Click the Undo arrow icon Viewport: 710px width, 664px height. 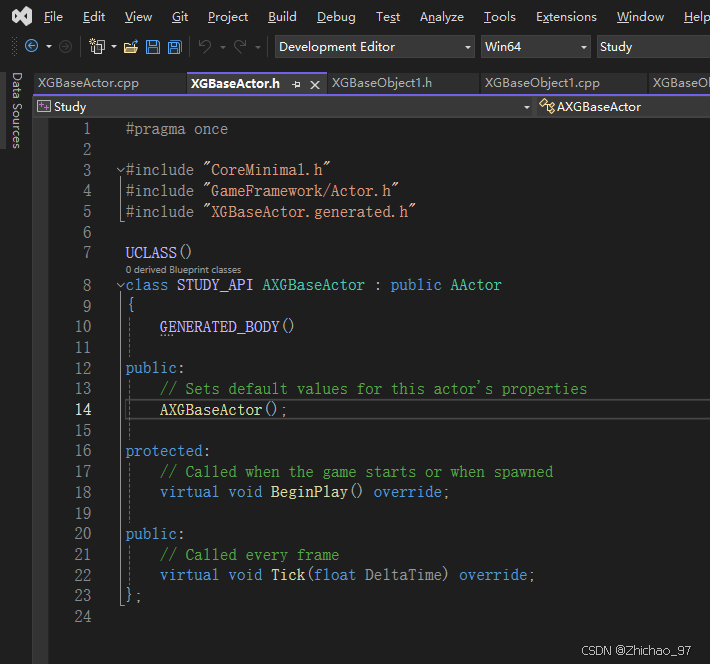(x=205, y=47)
